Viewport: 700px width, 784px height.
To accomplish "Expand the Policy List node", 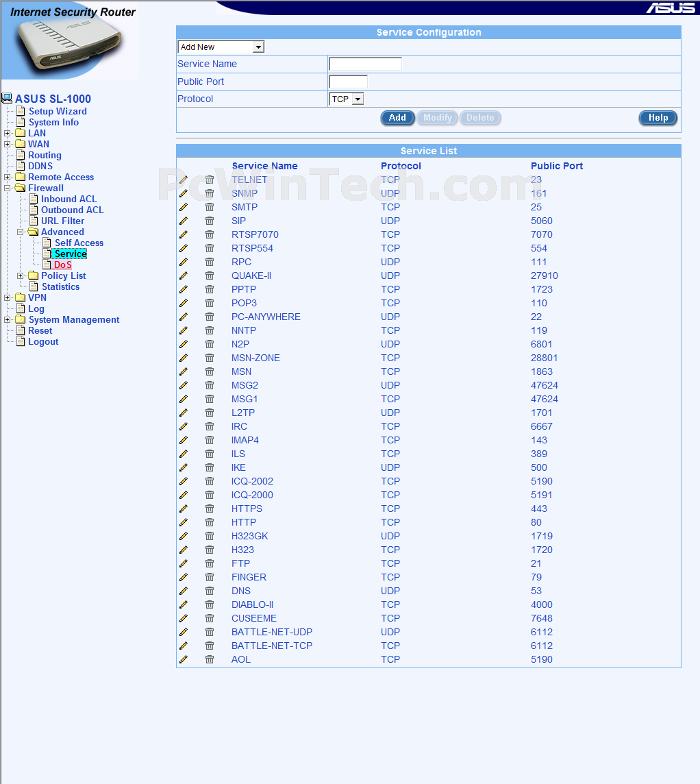I will (x=20, y=276).
